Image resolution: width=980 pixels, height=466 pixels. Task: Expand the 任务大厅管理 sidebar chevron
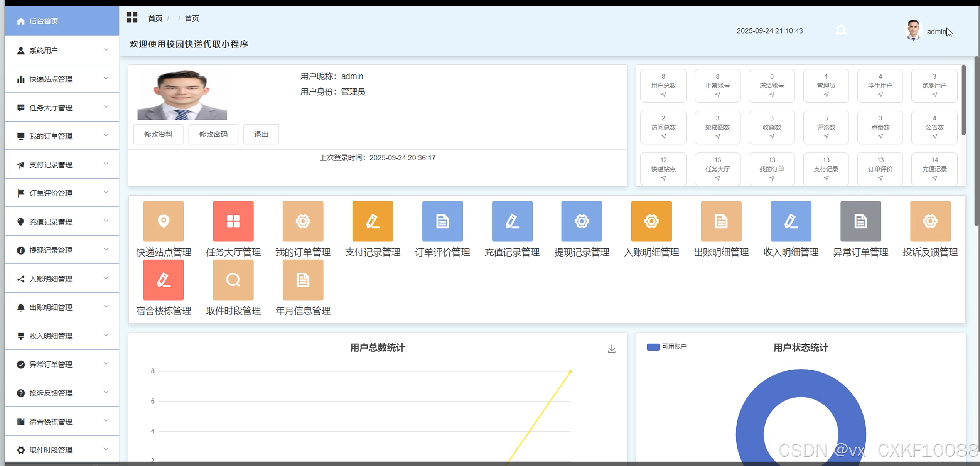(x=106, y=107)
